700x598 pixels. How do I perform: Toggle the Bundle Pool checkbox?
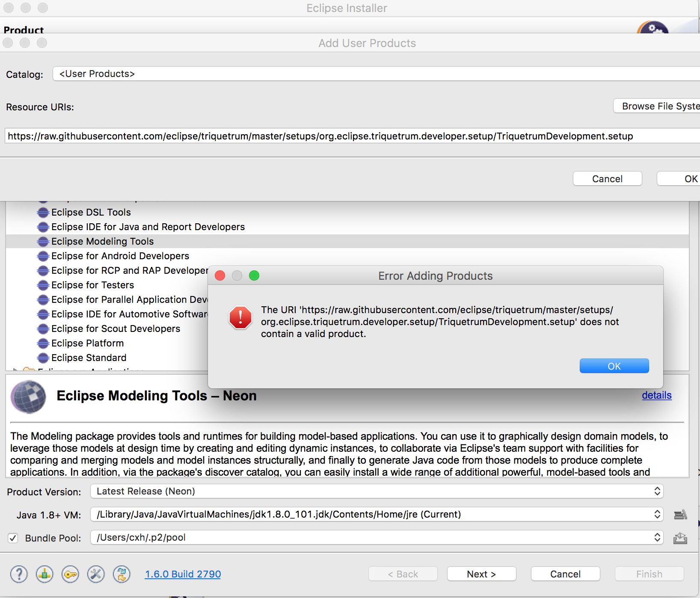coord(13,538)
